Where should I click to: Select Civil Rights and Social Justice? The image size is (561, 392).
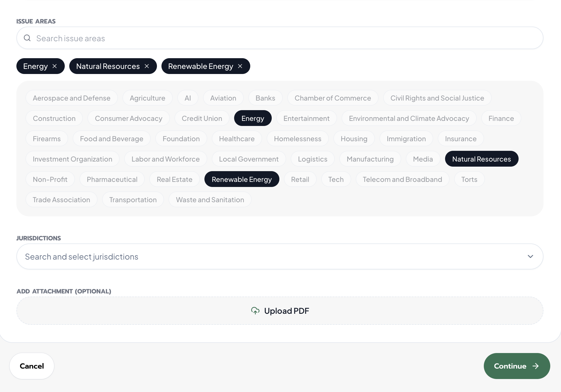[437, 98]
